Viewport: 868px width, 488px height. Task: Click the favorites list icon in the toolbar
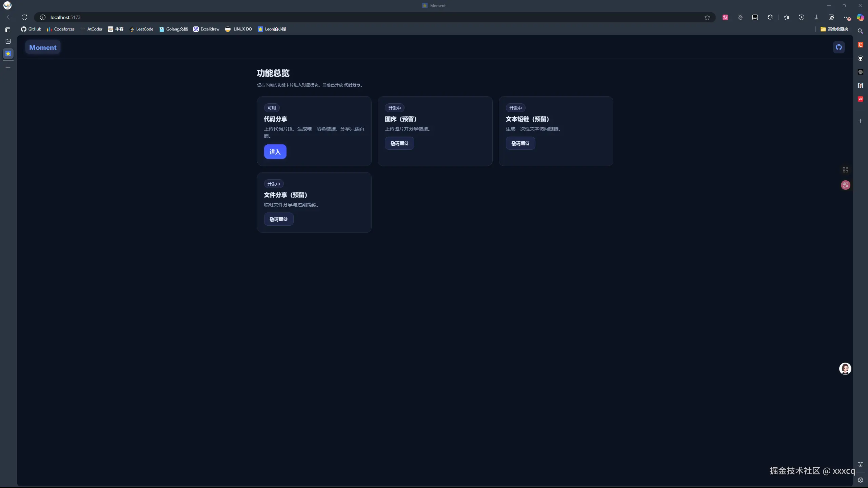(x=787, y=17)
